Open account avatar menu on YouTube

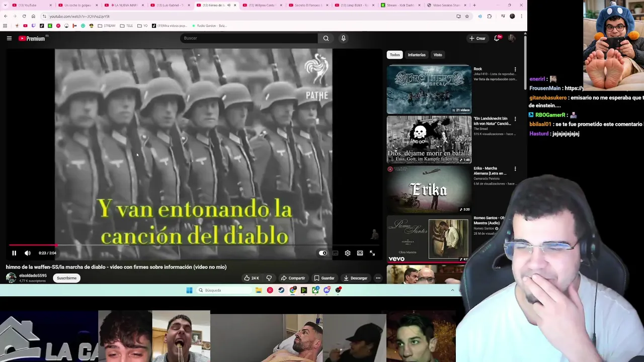(x=512, y=38)
